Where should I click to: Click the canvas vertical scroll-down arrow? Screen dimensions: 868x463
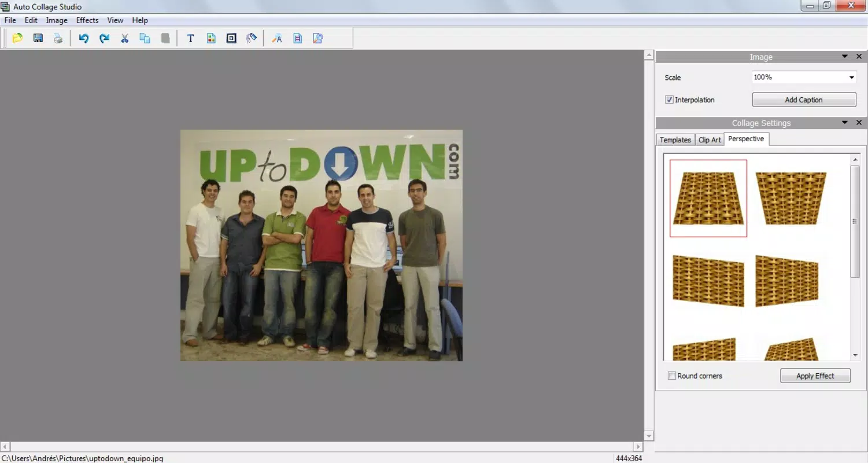649,436
